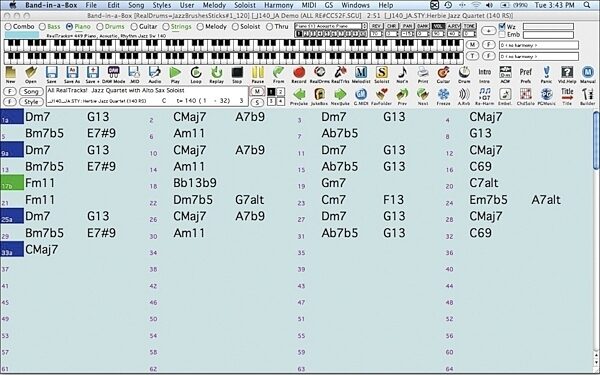600x375 pixels.
Task: Click the Embellisher icon
Action: pyautogui.click(x=505, y=96)
